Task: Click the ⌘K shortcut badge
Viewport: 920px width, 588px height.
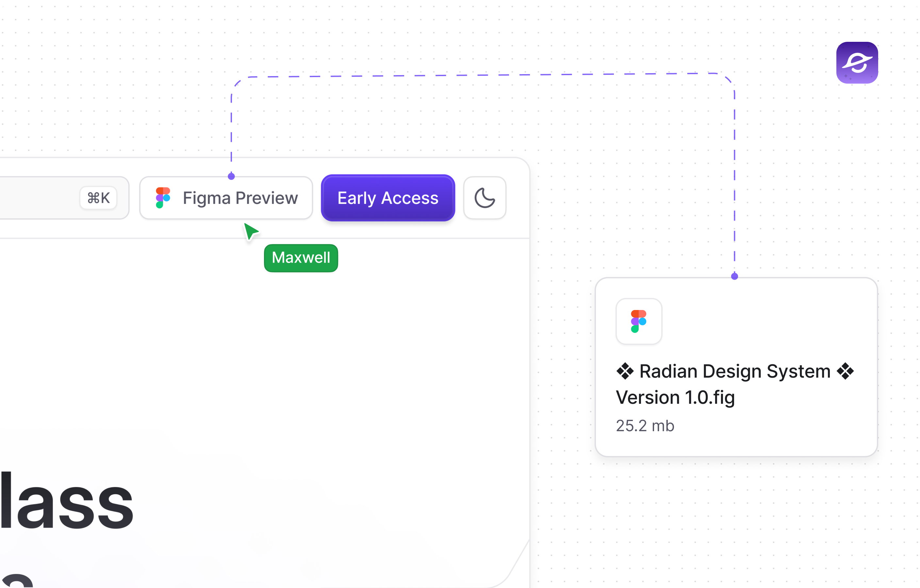Action: tap(98, 198)
